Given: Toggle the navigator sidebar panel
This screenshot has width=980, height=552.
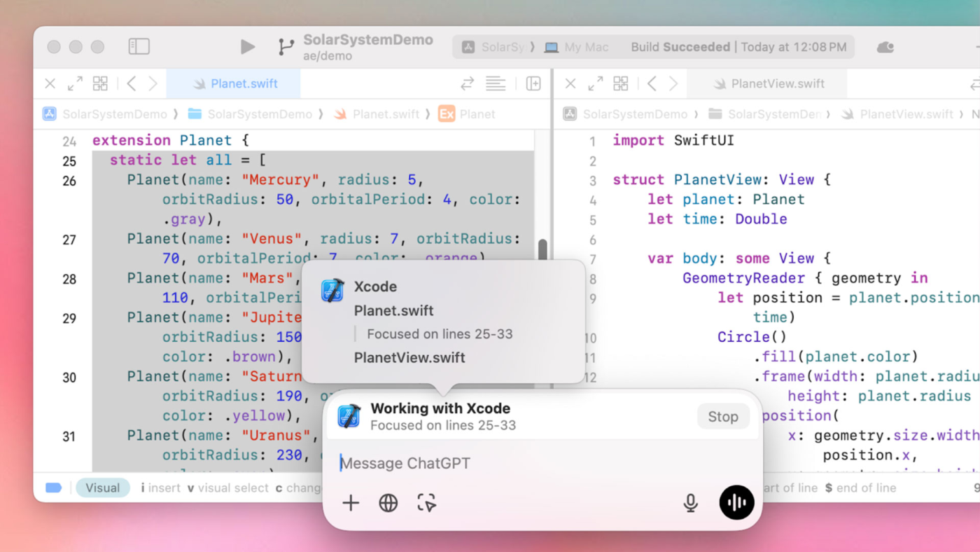Looking at the screenshot, I should point(139,47).
